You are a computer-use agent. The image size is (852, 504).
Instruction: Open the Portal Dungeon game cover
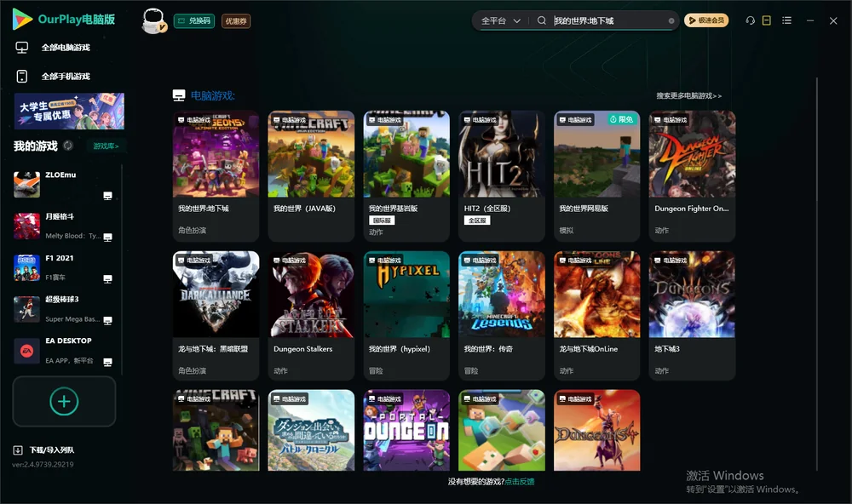pos(406,430)
